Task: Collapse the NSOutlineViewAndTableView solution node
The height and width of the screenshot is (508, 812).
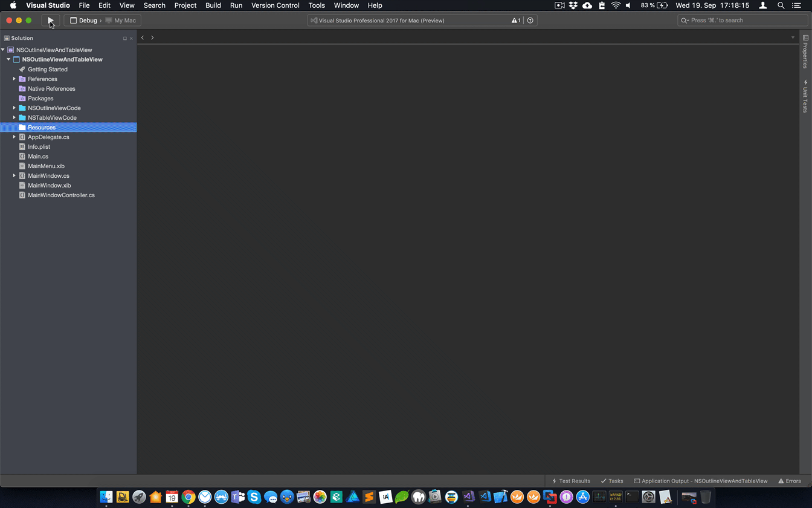Action: click(3, 50)
